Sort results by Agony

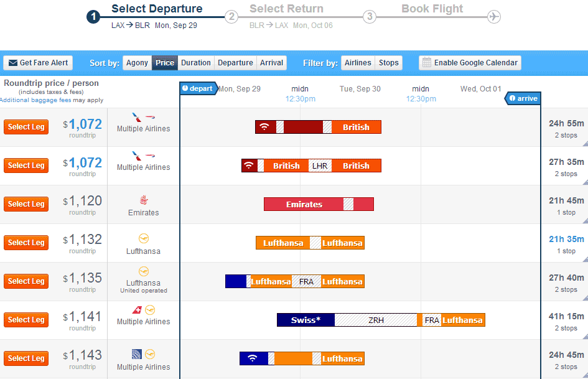pos(137,63)
